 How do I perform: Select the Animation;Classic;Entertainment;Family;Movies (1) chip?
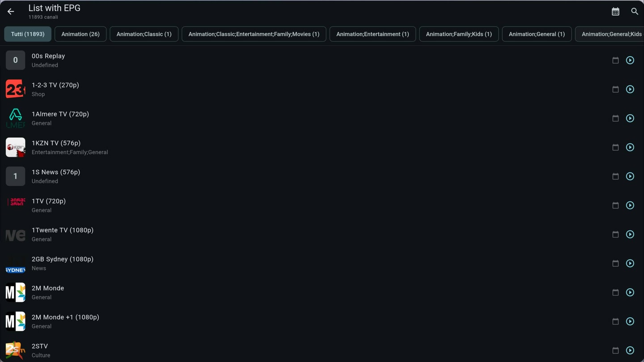[x=254, y=34]
